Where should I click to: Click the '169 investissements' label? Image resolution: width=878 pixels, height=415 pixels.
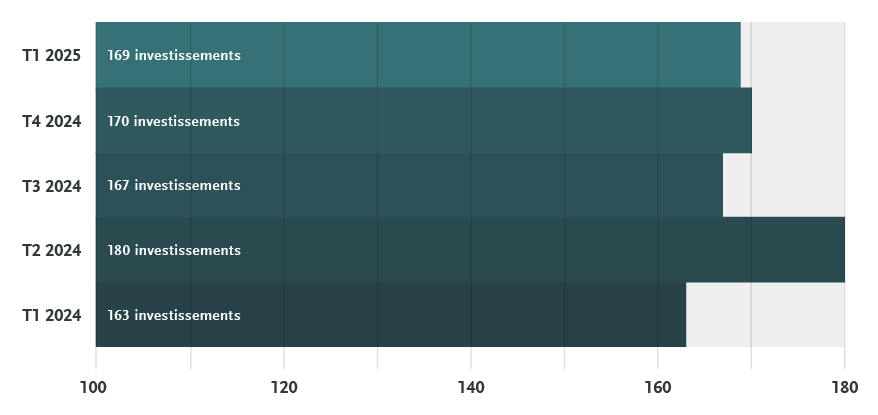pos(174,55)
